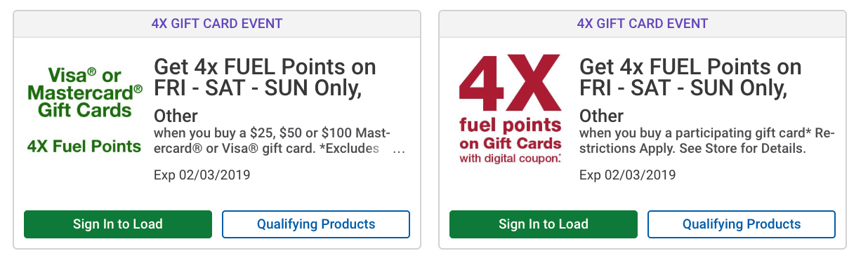Click the '$25, $50 or $100 Mastercard' description text
This screenshot has width=868, height=258.
(272, 141)
